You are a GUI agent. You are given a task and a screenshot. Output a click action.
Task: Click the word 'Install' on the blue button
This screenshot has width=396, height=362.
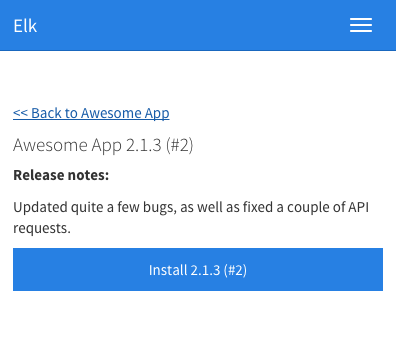coord(168,270)
